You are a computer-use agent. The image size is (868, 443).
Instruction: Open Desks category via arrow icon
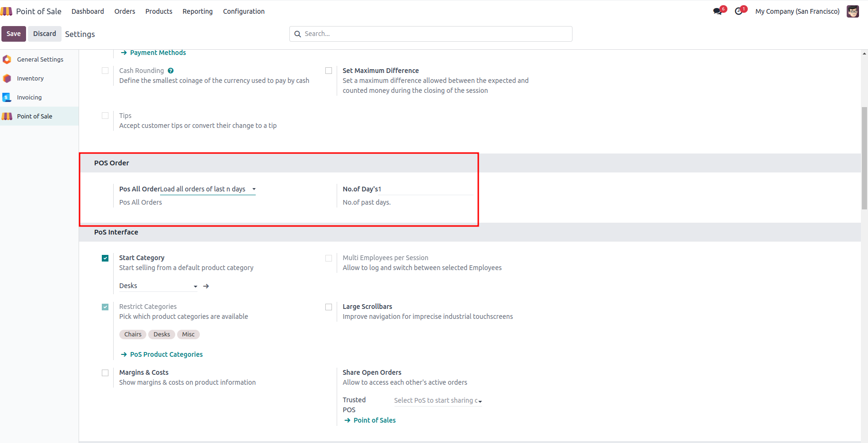(206, 286)
